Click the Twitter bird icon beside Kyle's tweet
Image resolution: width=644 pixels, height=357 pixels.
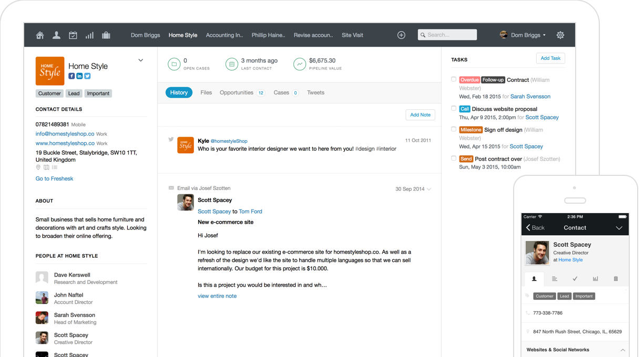click(171, 140)
